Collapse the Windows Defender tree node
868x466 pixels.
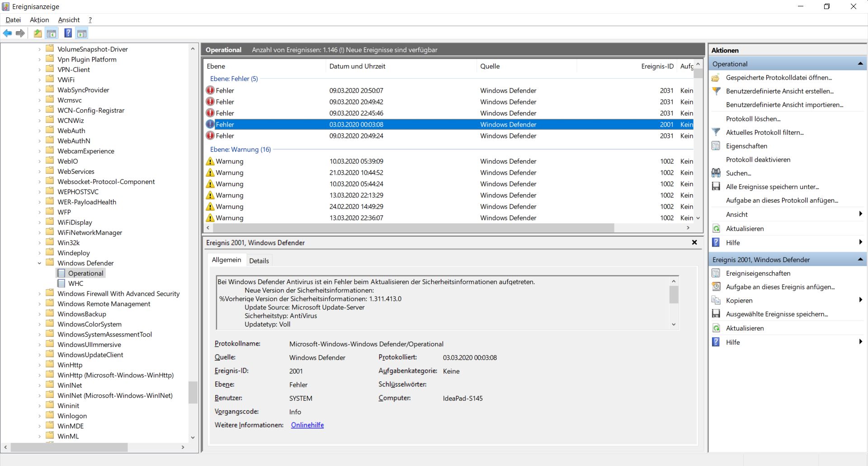pyautogui.click(x=39, y=263)
